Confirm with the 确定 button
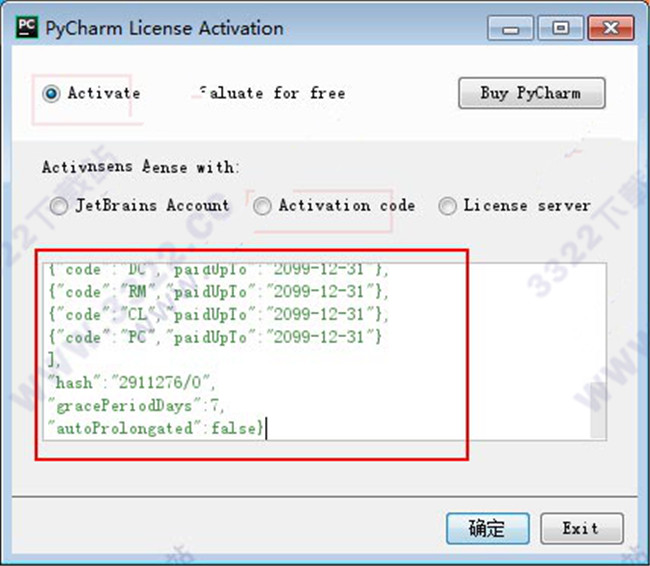Viewport: 650px width, 566px height. 488,528
